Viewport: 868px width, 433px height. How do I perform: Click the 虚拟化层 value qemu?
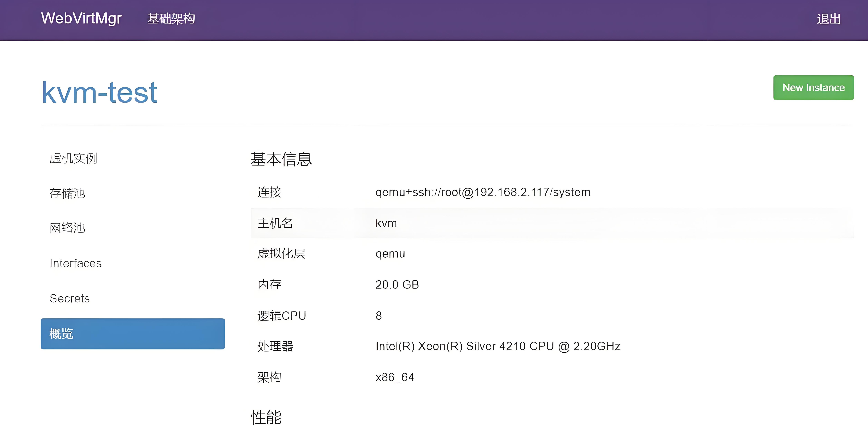pyautogui.click(x=390, y=254)
